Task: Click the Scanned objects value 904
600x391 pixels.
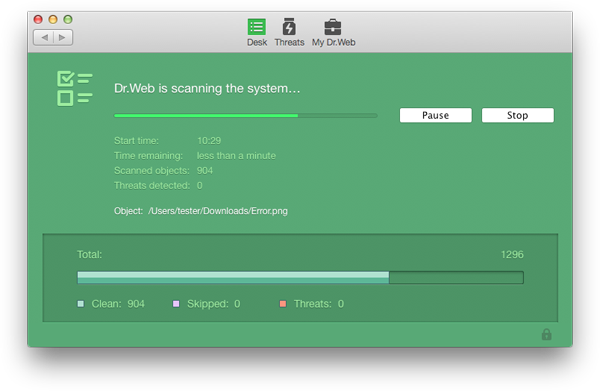Action: (205, 171)
